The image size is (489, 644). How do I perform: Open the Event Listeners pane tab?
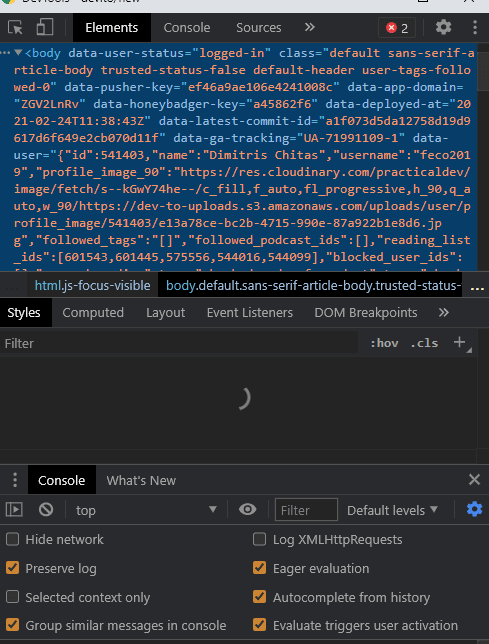(250, 313)
